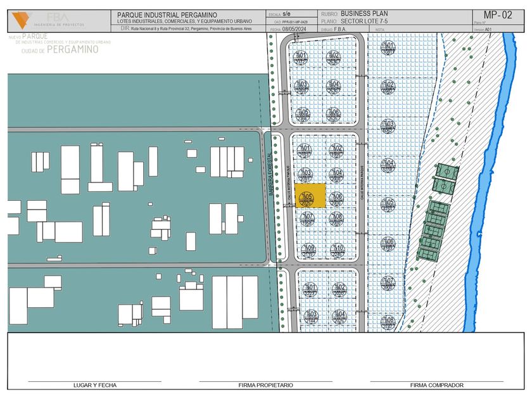Screen dimensions: 532x399
Task: Click the orange FBA company logo
Action: (x=20, y=20)
